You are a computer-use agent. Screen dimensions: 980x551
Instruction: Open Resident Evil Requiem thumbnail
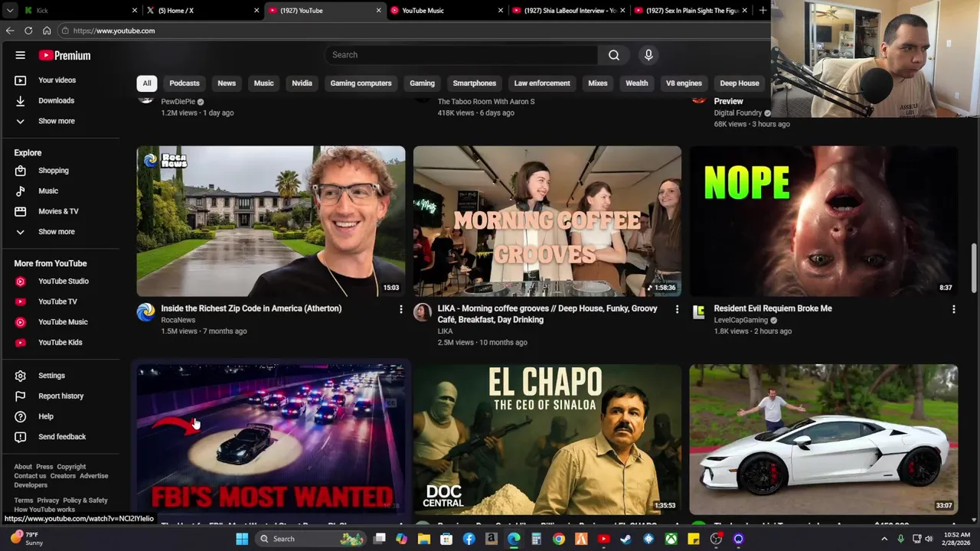(x=824, y=221)
